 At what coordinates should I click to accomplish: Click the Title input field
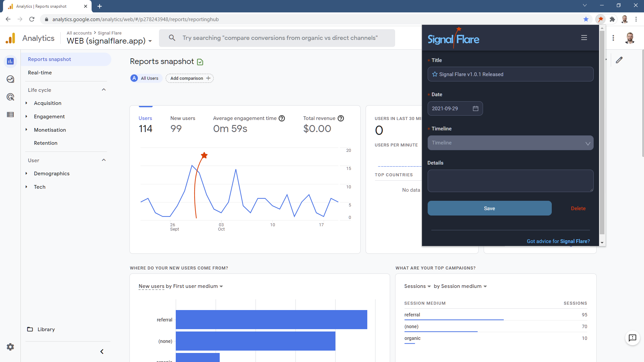[x=510, y=74]
